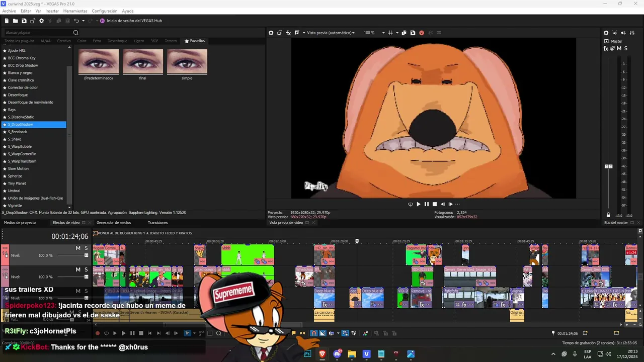Viewport: 644px width, 362px height.
Task: Choose the 'final' S_DropShadow preset thumbnail
Action: [143, 61]
